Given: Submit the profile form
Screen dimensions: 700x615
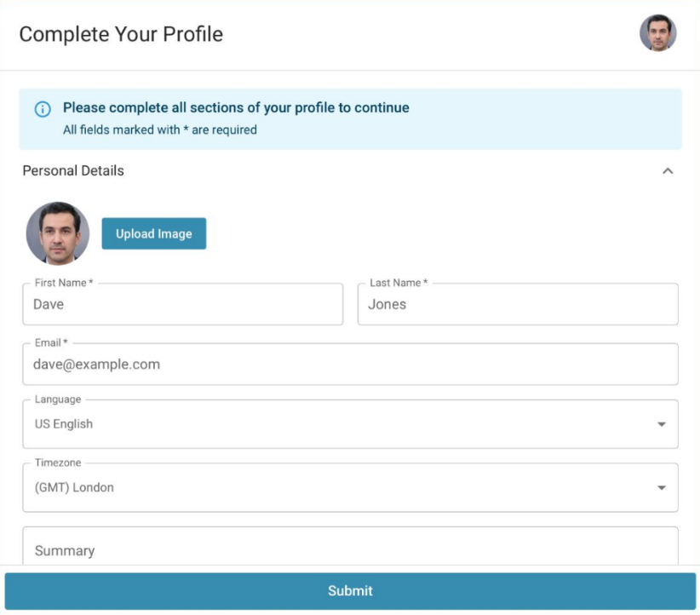Looking at the screenshot, I should tap(351, 591).
